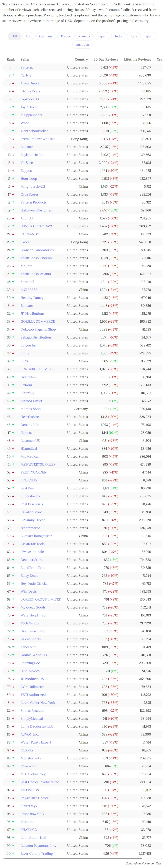Click the down arrow beside rank 34
Screen dimensions: 164x868
pos(13,330)
